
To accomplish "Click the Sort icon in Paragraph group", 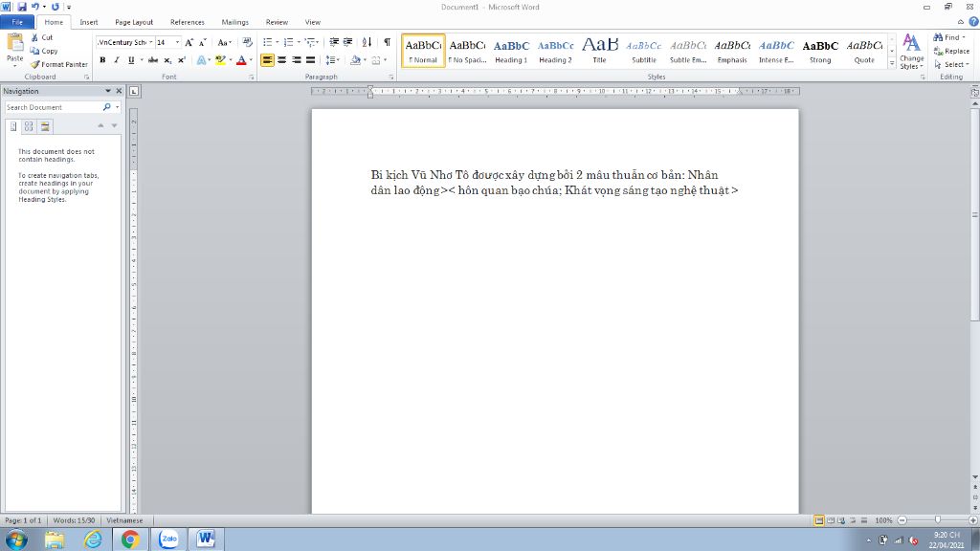I will pyautogui.click(x=367, y=42).
